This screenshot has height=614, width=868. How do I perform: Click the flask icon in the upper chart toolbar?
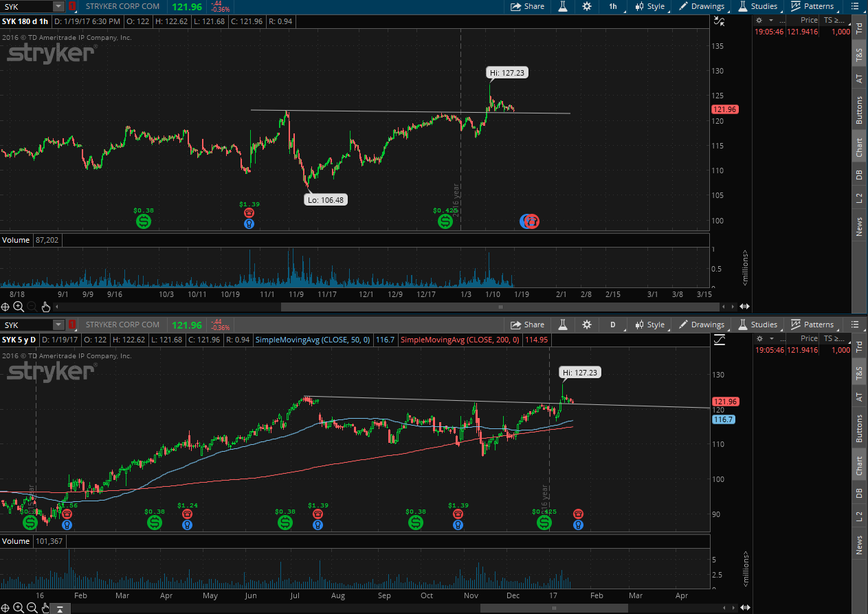tap(562, 6)
